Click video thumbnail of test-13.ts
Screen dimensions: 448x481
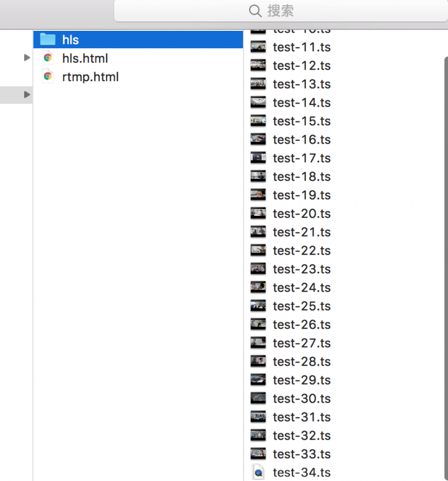[258, 84]
